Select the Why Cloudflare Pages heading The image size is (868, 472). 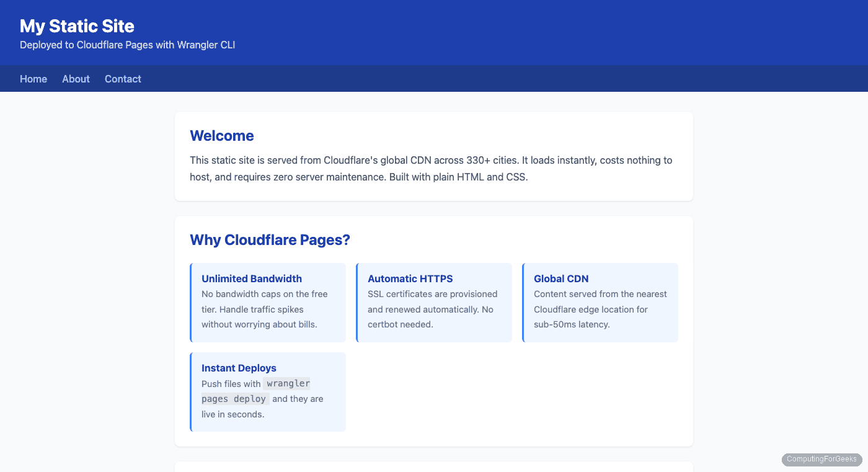[270, 239]
